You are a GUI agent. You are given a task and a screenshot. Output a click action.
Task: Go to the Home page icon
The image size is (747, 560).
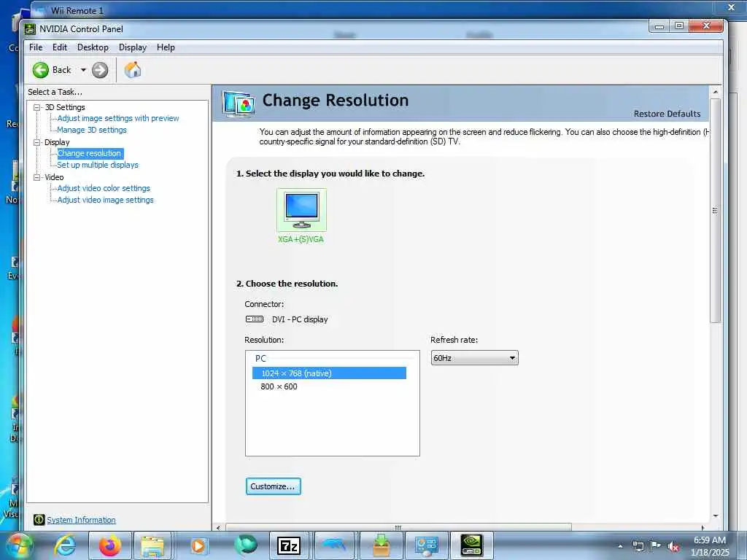(x=133, y=70)
